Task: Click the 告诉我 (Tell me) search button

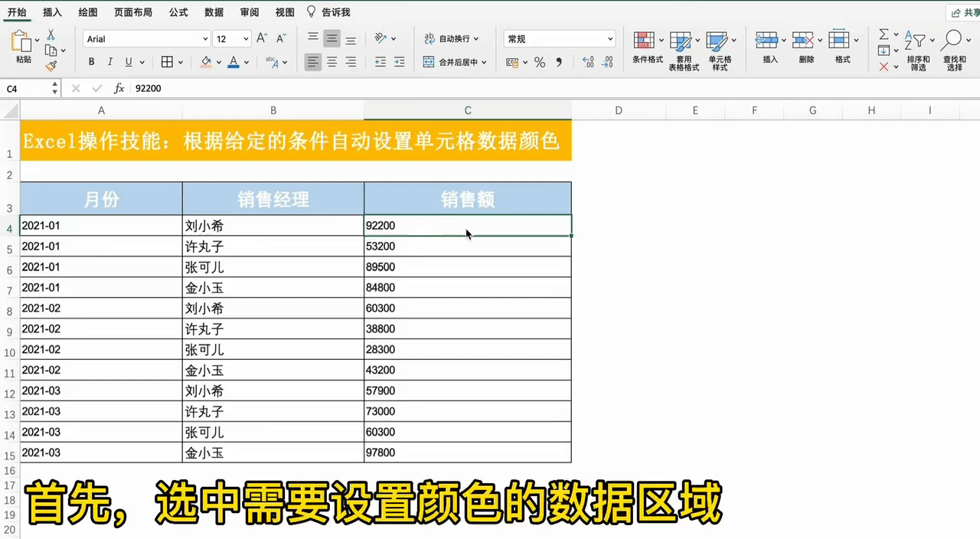Action: point(328,12)
